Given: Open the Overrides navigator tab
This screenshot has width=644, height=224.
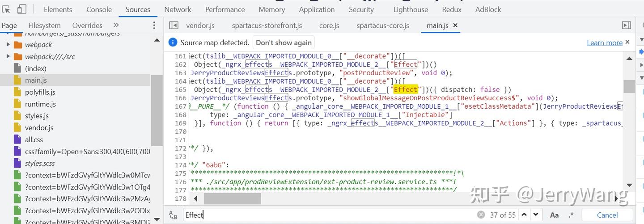Looking at the screenshot, I should 87,25.
